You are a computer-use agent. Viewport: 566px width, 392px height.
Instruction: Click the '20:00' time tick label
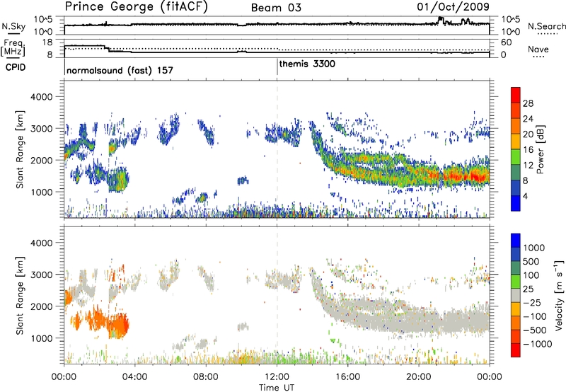click(x=418, y=377)
